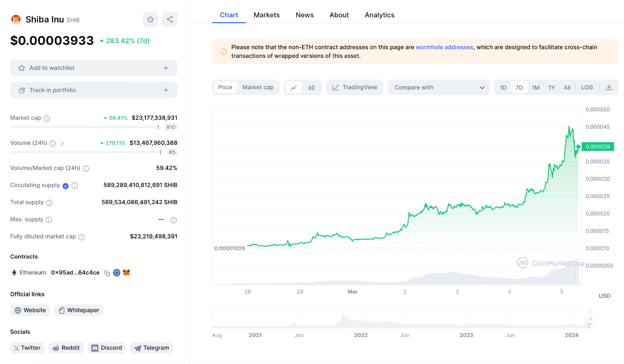Viewport: 624px width, 364px height.
Task: Open Total supply info icon
Action: point(49,203)
